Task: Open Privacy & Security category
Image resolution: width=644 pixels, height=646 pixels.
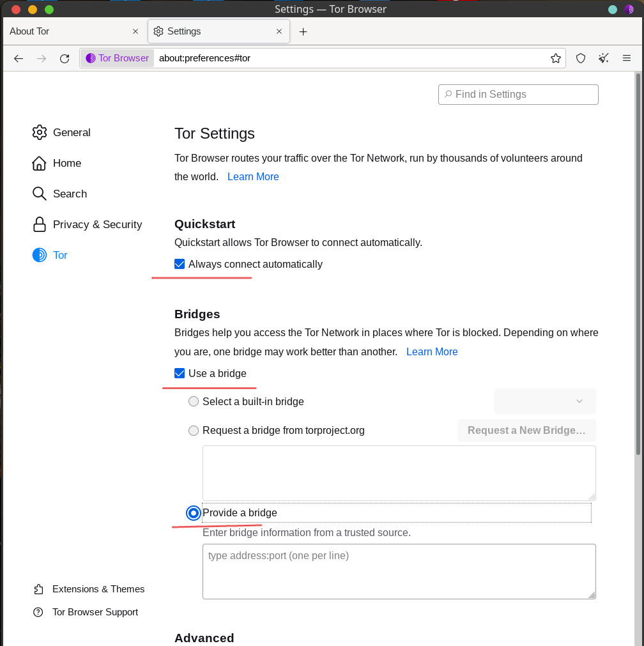Action: [98, 224]
